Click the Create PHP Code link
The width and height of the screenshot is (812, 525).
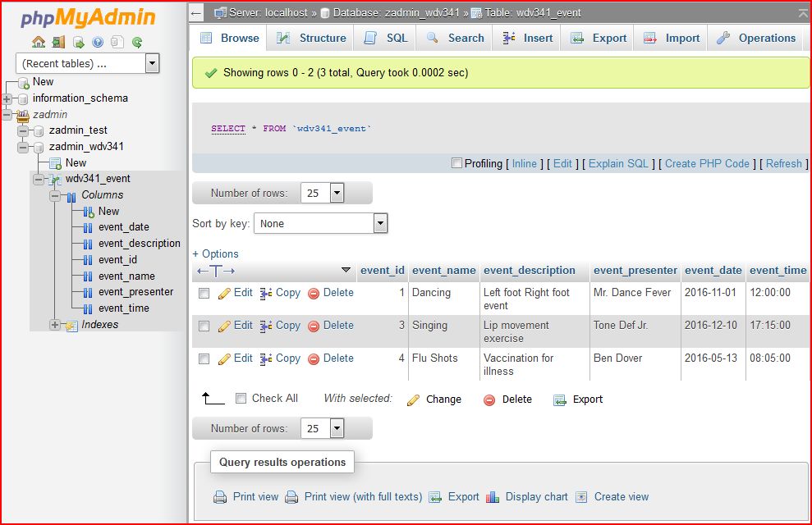pyautogui.click(x=707, y=163)
